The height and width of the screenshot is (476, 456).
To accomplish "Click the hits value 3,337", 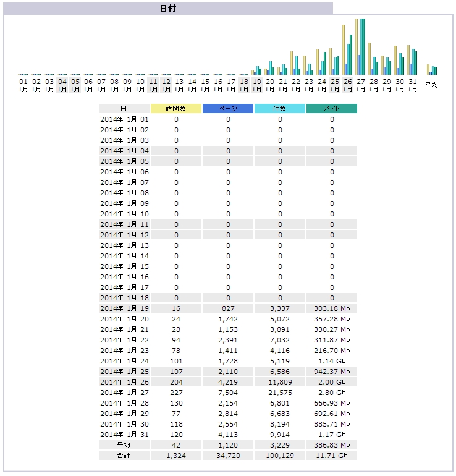I will [x=280, y=308].
